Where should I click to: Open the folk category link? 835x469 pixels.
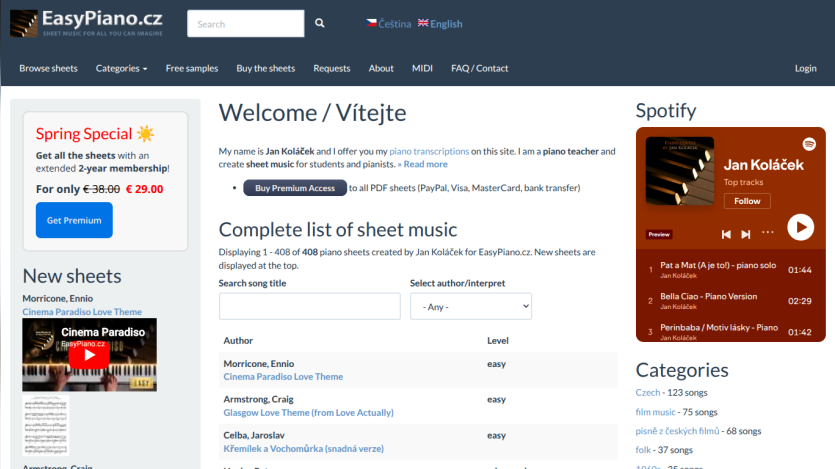(643, 450)
